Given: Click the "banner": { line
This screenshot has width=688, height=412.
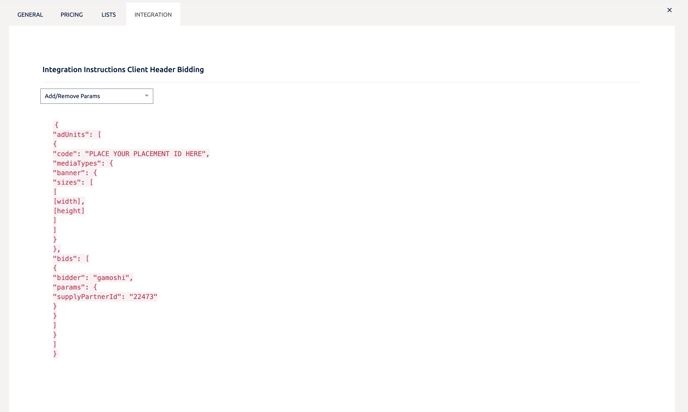Looking at the screenshot, I should [x=75, y=173].
